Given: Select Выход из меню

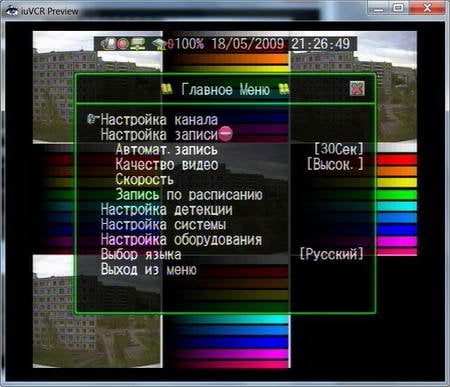Looking at the screenshot, I should 149,269.
